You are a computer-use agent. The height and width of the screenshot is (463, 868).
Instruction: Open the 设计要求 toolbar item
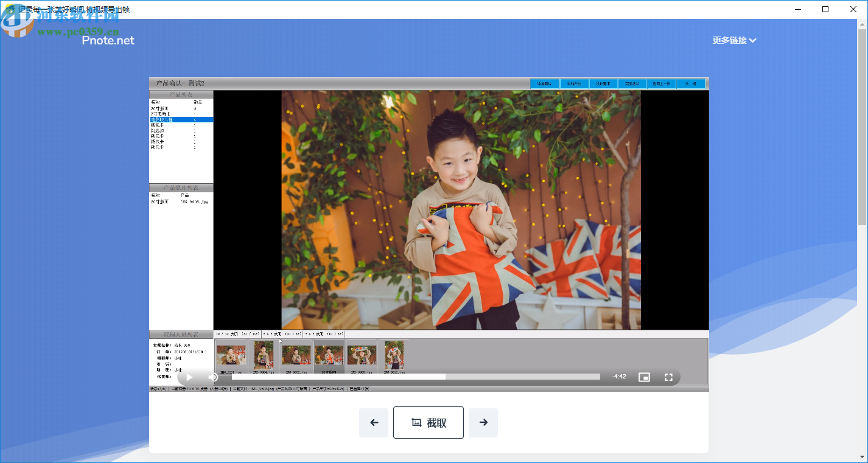pos(602,83)
